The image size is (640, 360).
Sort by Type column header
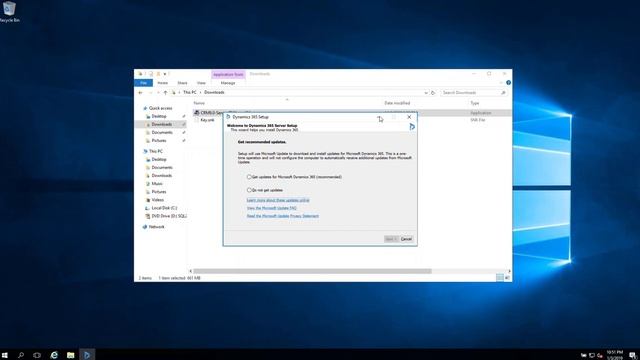[475, 103]
